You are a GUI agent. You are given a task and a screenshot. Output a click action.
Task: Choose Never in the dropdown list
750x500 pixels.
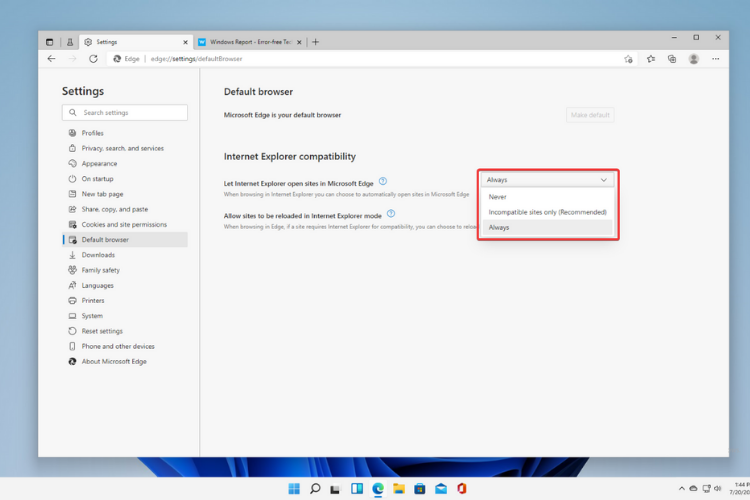[547, 197]
